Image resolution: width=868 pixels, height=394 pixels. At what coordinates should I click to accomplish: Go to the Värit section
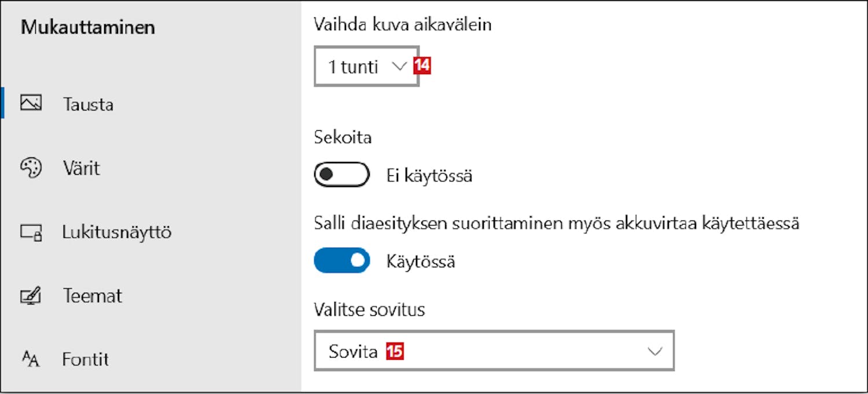tap(81, 168)
